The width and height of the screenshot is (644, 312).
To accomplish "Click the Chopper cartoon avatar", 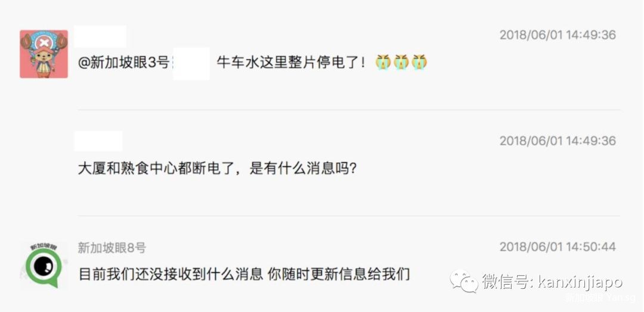I will point(44,54).
